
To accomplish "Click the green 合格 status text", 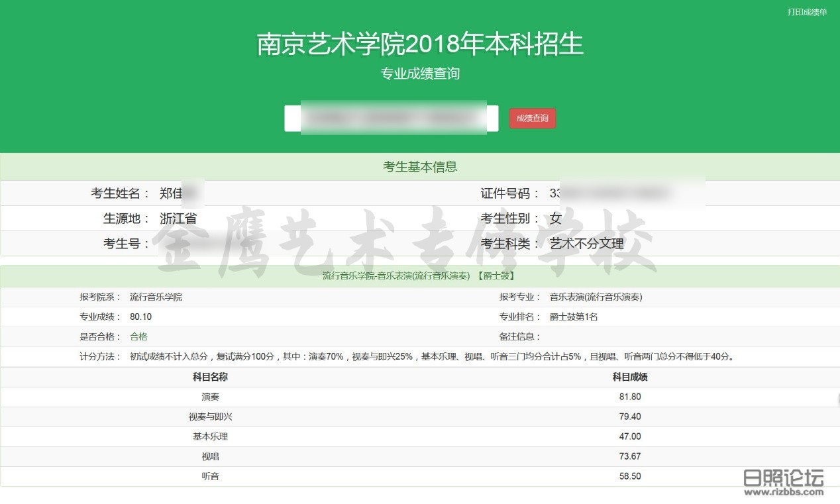I will pos(138,337).
